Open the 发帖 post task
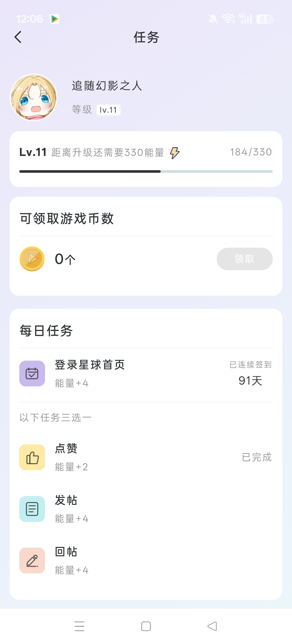 pos(66,500)
